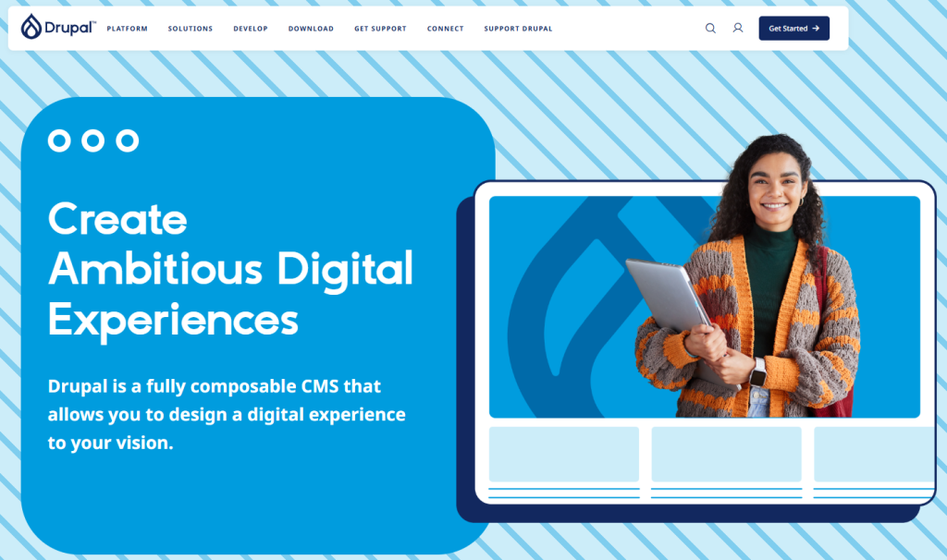Expand the Platform menu
947x560 pixels.
click(x=128, y=29)
